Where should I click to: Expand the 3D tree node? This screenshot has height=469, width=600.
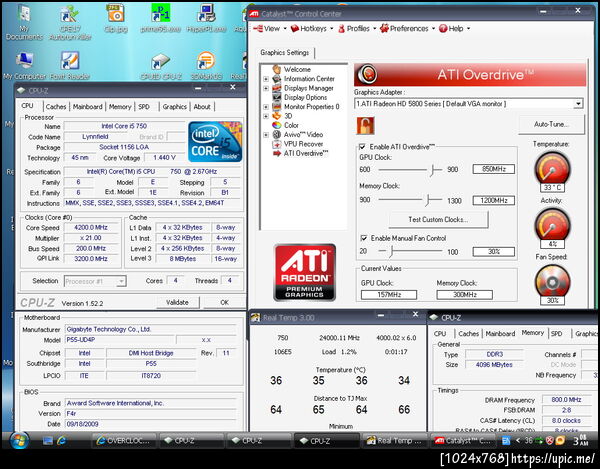[266, 116]
